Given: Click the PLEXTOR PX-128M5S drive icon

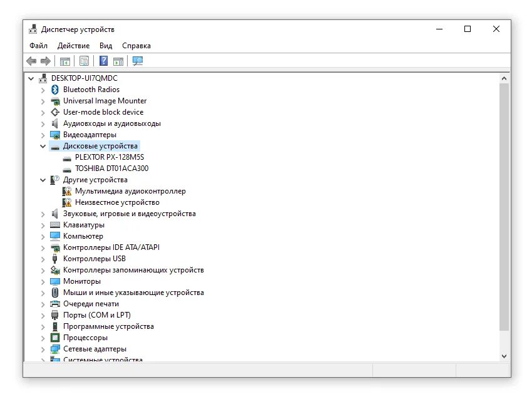Looking at the screenshot, I should pyautogui.click(x=67, y=158).
